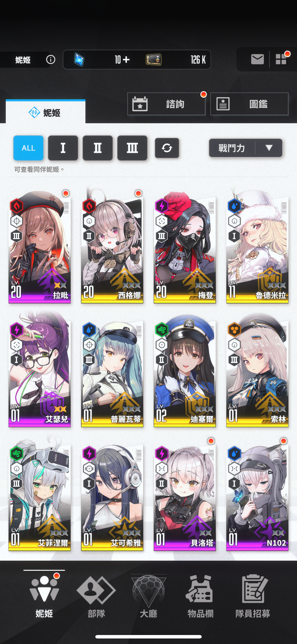The image size is (297, 644).
Task: Filter by class II button
Action: click(97, 148)
